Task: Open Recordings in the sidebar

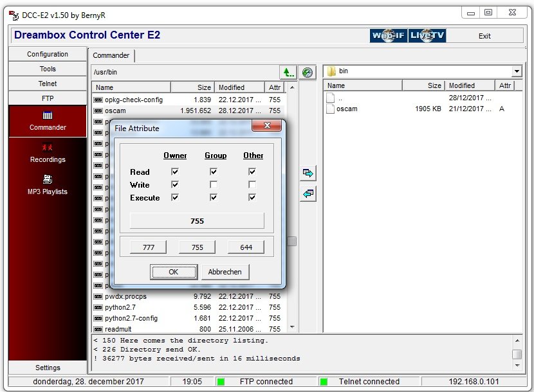Action: click(x=48, y=153)
